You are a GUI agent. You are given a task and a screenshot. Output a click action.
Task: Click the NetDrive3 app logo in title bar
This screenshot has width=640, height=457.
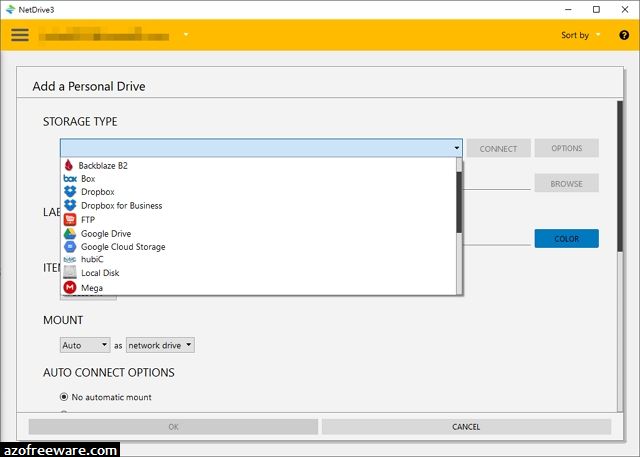click(10, 9)
